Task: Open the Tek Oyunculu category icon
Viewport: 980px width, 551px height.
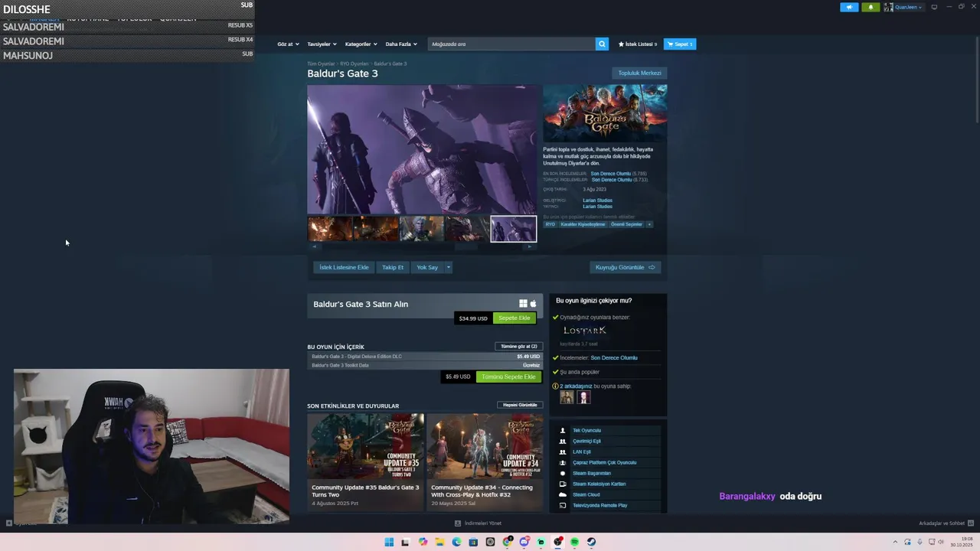Action: click(563, 430)
